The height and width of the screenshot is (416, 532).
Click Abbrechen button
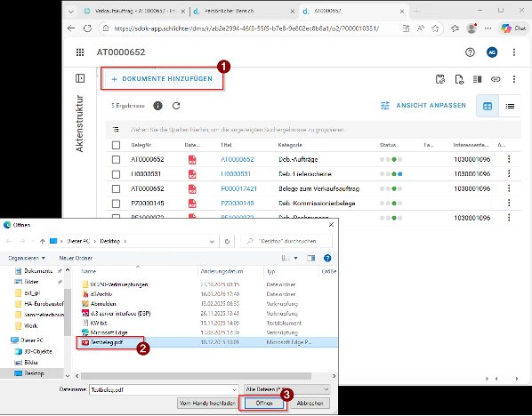(x=310, y=404)
